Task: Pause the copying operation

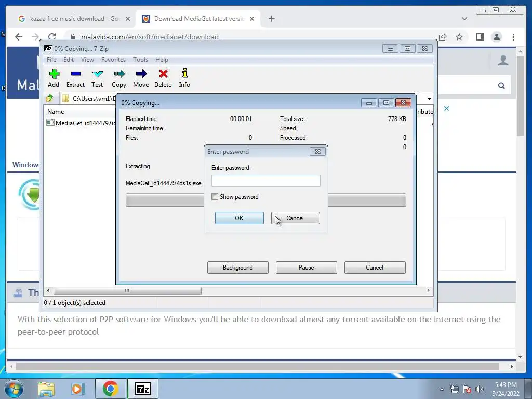Action: click(307, 268)
